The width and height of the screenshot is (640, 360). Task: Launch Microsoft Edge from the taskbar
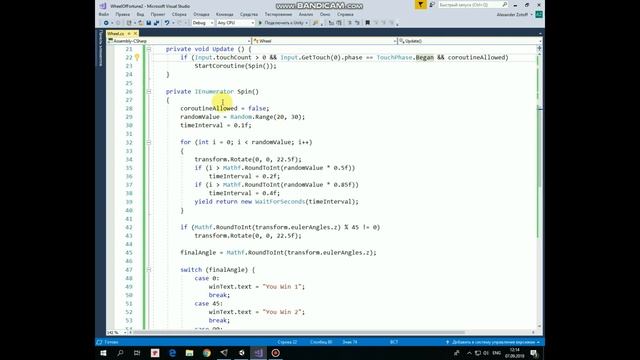(x=172, y=353)
